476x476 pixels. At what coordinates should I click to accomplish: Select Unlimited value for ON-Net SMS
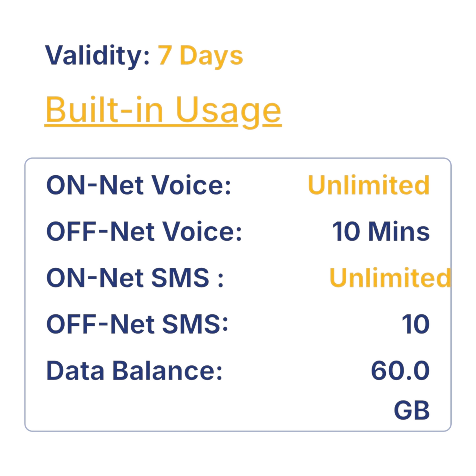click(x=390, y=278)
